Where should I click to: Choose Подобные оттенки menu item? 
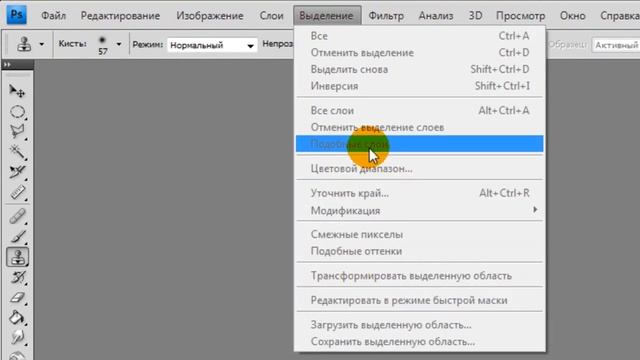(420, 251)
